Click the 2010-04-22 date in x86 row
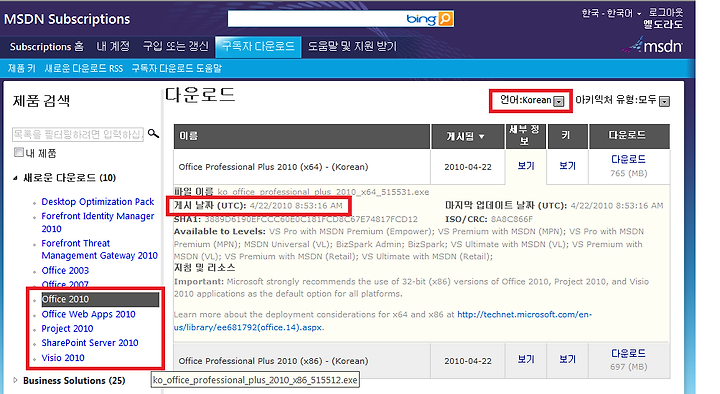The image size is (720, 394). coord(467,361)
